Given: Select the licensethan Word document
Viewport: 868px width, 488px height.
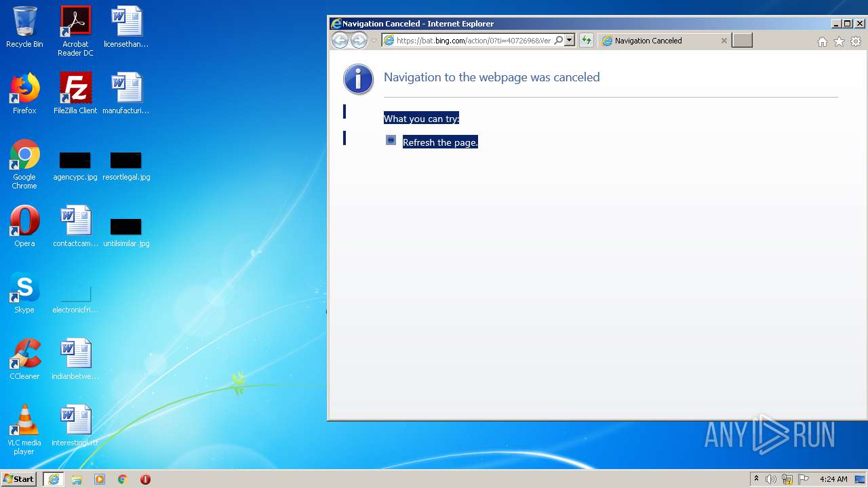Looking at the screenshot, I should (126, 28).
